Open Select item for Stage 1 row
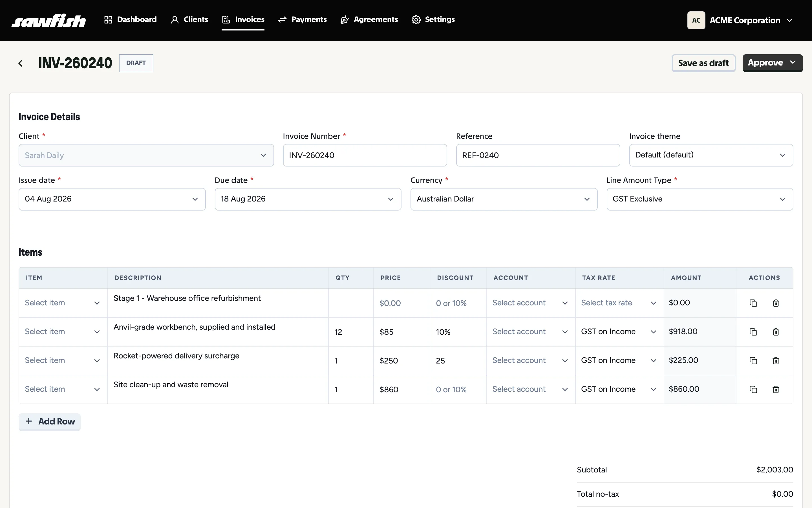This screenshot has width=812, height=508. click(63, 303)
